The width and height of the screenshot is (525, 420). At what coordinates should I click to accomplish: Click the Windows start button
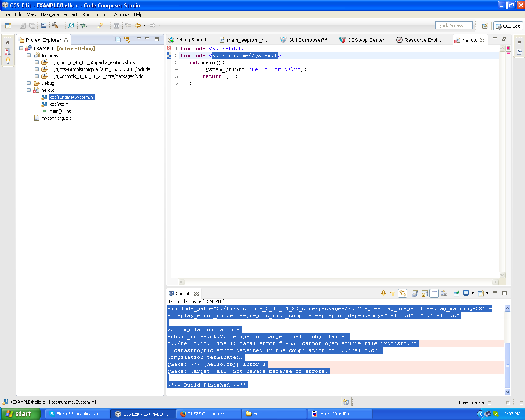click(x=20, y=414)
